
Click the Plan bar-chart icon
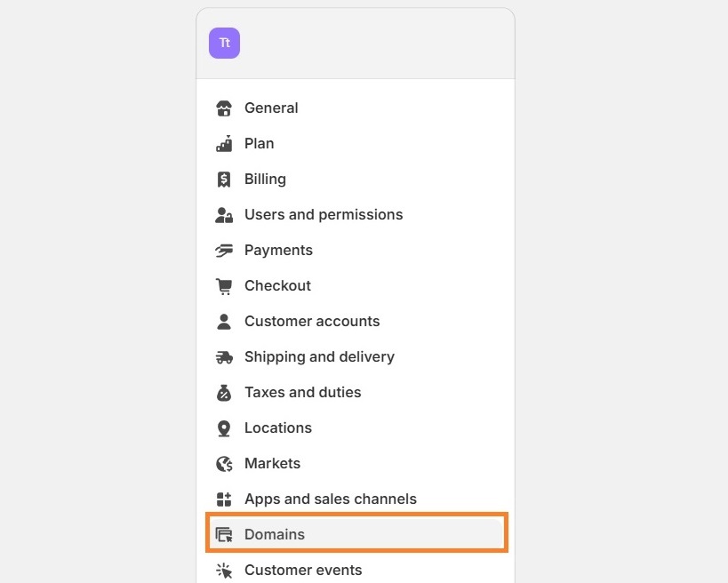[x=224, y=143]
